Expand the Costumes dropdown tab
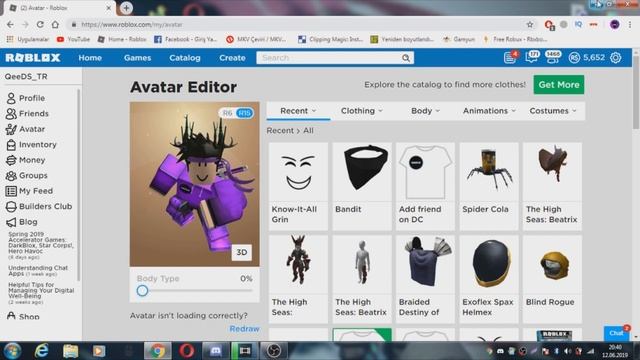 click(x=553, y=111)
